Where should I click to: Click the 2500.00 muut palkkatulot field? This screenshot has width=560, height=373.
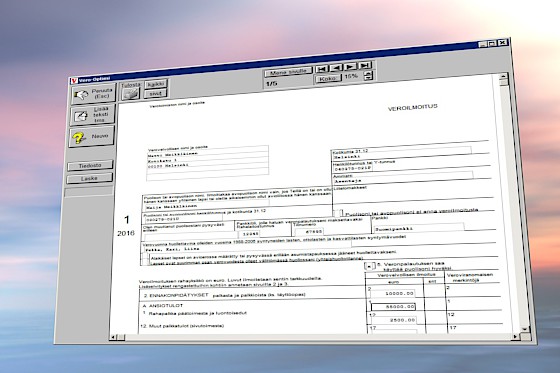pos(394,320)
